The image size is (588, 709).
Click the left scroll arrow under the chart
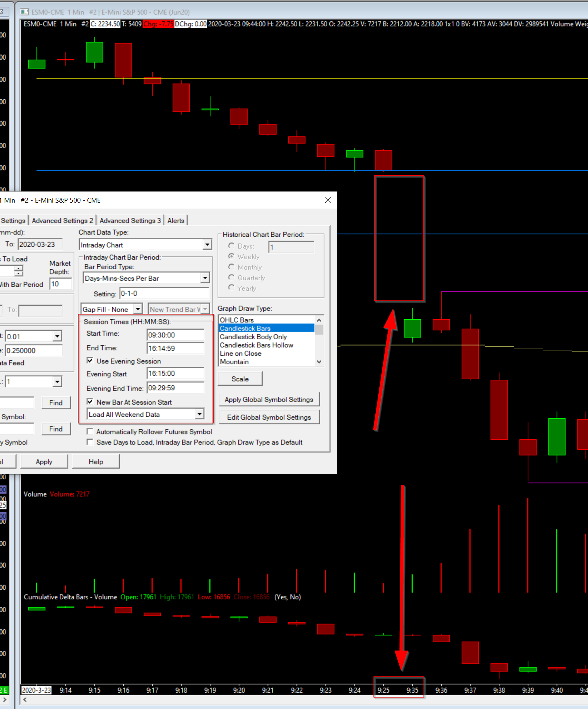pyautogui.click(x=25, y=699)
